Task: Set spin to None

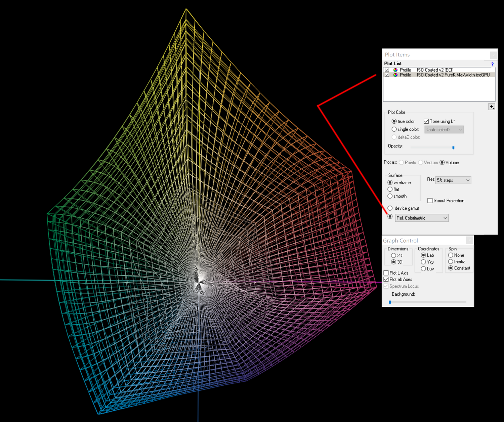Action: (x=451, y=255)
